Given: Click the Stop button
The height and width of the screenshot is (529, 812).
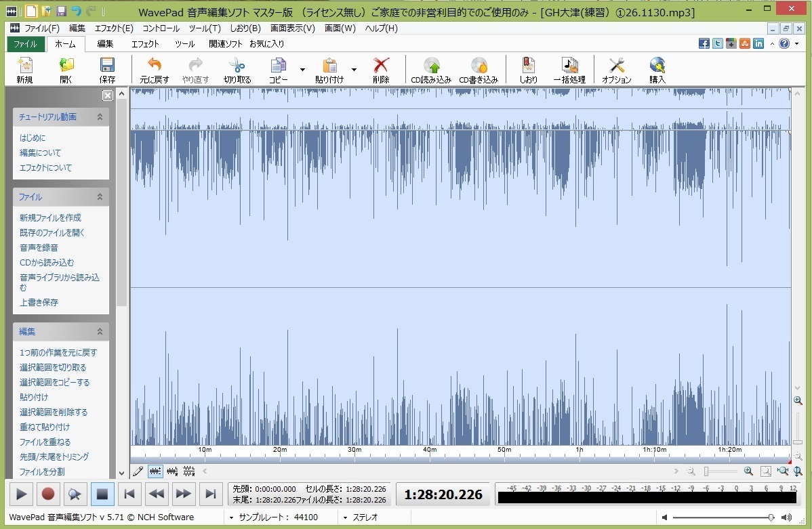Looking at the screenshot, I should (102, 494).
